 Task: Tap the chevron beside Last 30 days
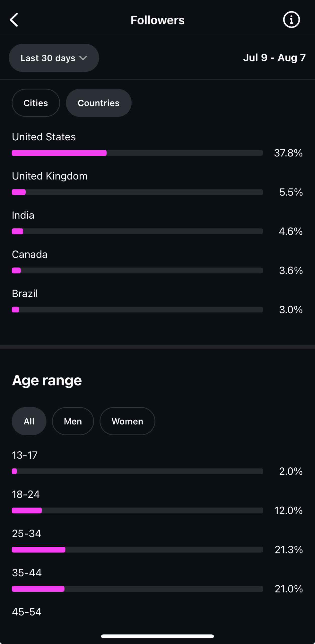point(83,58)
